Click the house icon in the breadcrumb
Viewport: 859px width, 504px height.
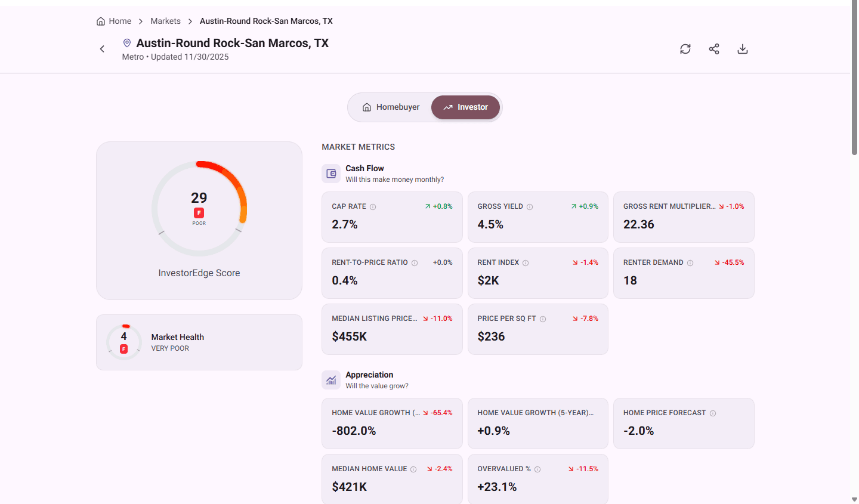[x=100, y=21]
